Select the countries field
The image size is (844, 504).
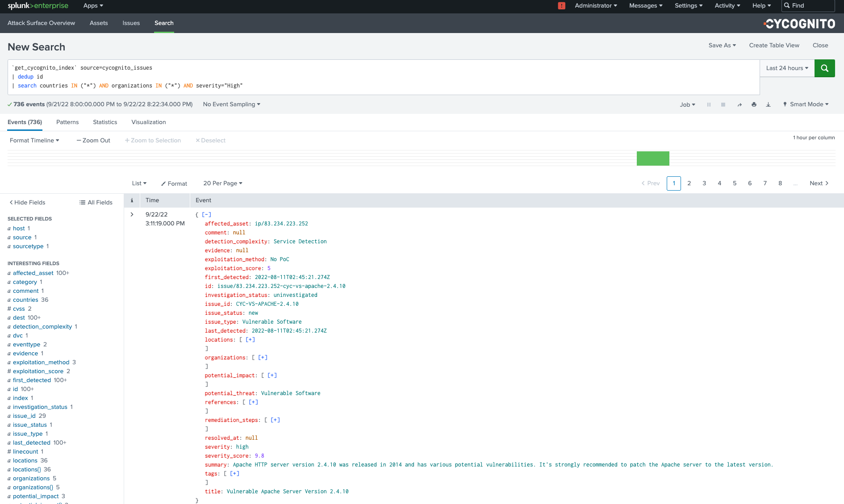[25, 300]
